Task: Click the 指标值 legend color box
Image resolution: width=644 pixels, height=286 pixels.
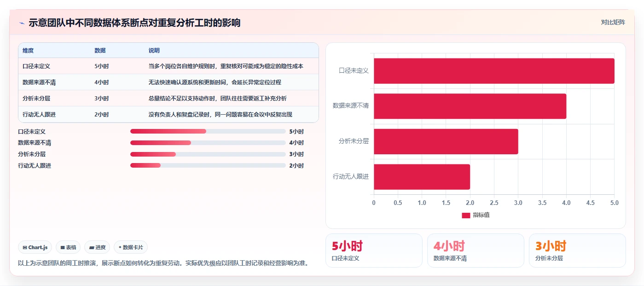Action: 466,215
